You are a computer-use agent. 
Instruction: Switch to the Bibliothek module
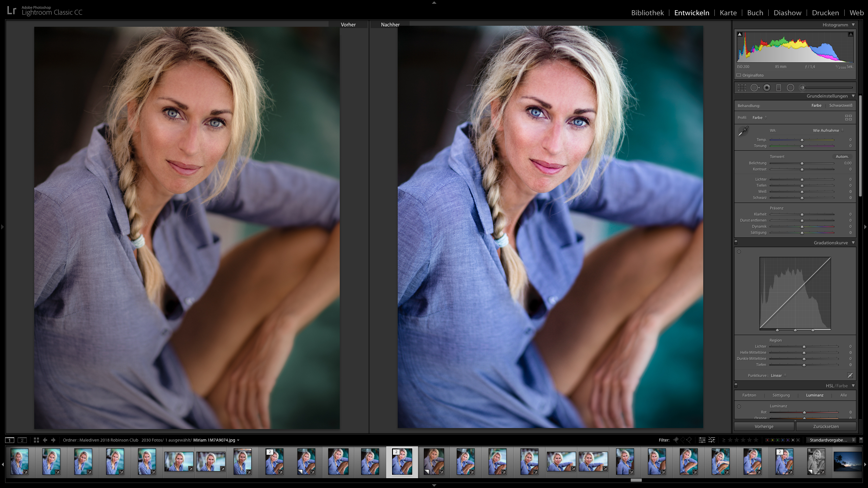[647, 13]
